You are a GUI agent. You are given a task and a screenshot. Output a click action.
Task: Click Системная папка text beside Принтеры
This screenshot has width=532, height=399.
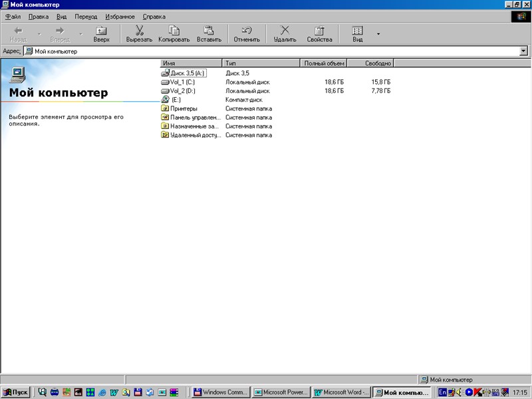[x=249, y=108]
